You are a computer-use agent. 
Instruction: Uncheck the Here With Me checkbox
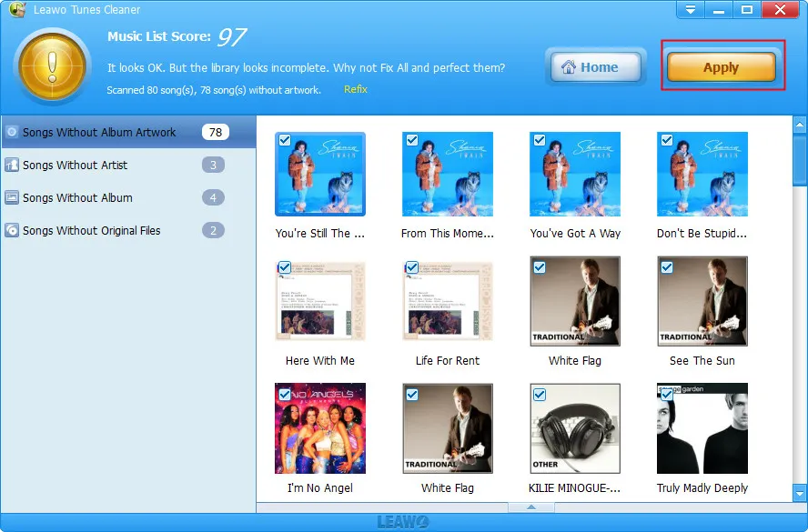click(x=285, y=267)
